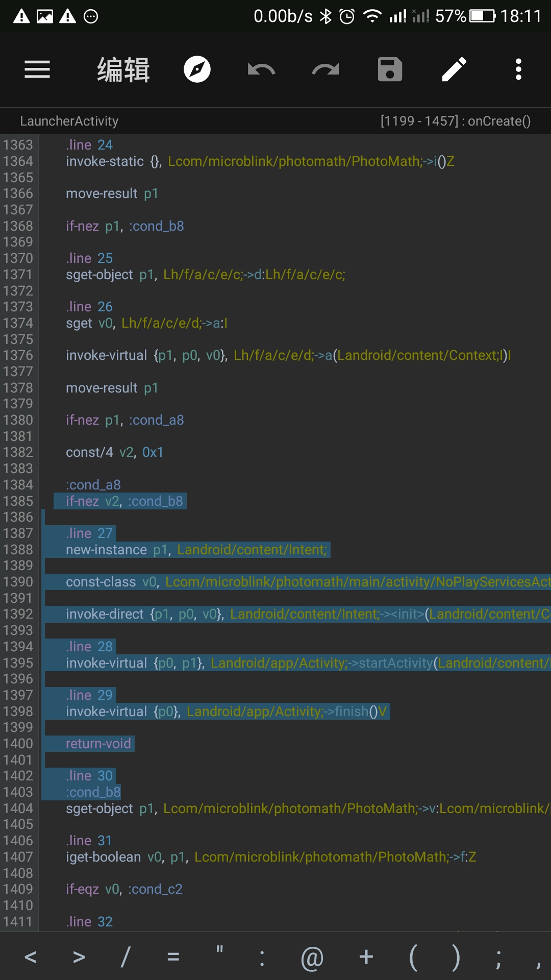The width and height of the screenshot is (551, 980).
Task: Insert the greater-than symbol key
Action: click(79, 957)
